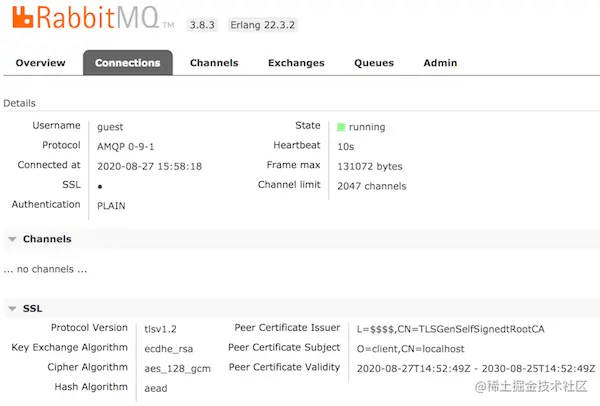
Task: Click the Peer Certificate Validity label
Action: (x=284, y=367)
